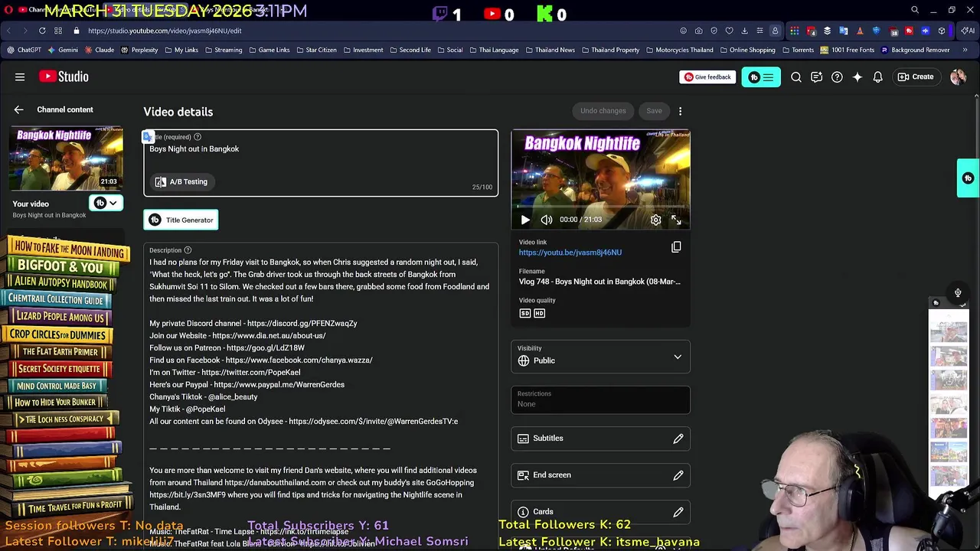Image resolution: width=980 pixels, height=551 pixels.
Task: Open the Gemini bookmark
Action: tap(62, 50)
